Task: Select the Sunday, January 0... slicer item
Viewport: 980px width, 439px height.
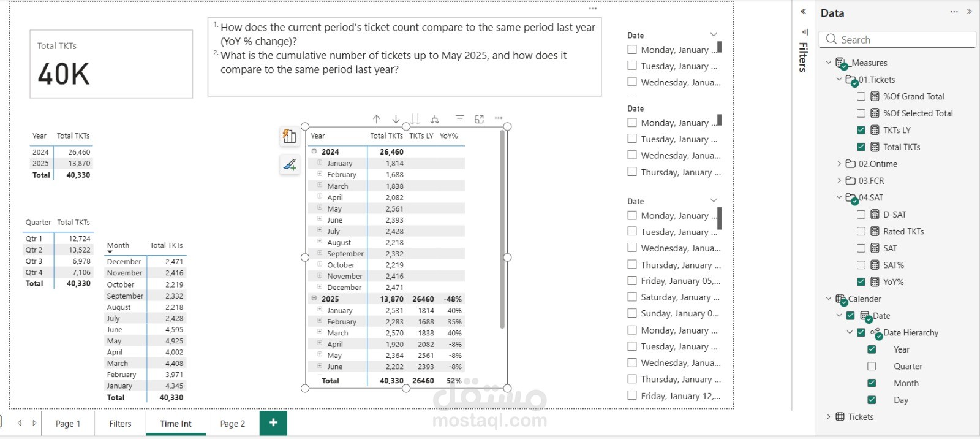Action: [674, 313]
